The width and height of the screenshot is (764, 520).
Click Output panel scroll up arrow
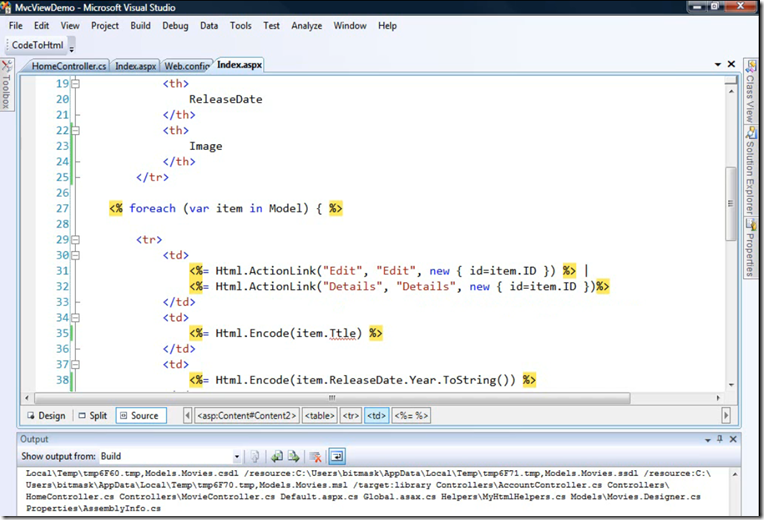coord(735,474)
